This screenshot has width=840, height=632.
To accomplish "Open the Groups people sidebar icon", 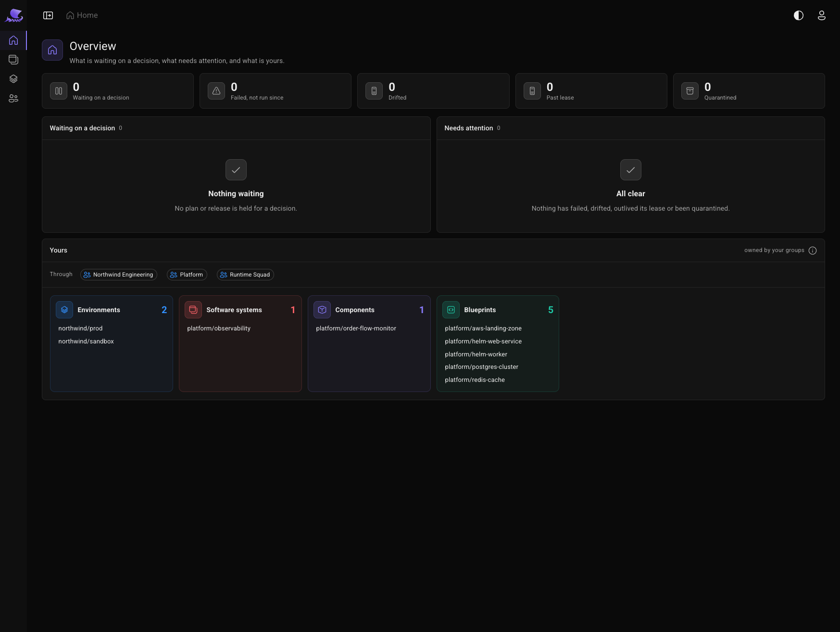I will tap(13, 99).
